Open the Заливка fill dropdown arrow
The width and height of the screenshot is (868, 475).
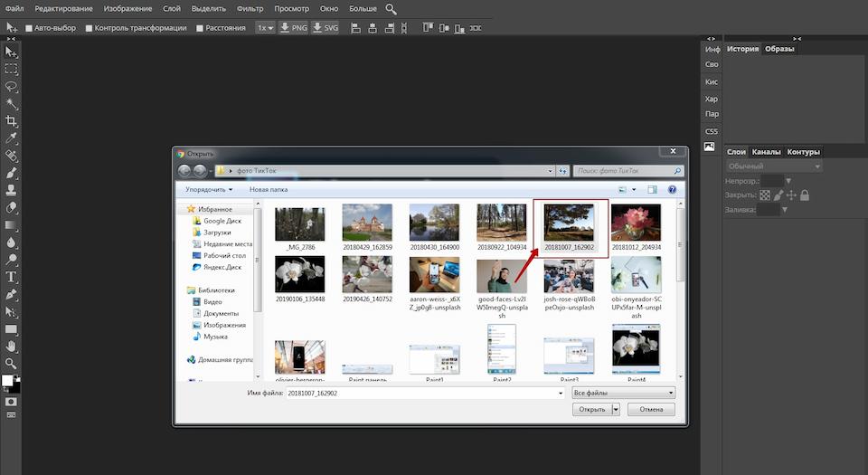coord(785,209)
